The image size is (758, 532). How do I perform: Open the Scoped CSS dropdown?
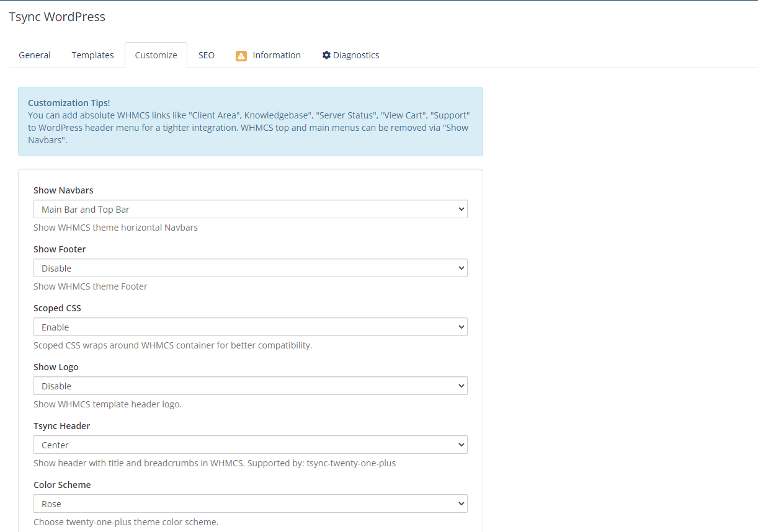[x=251, y=327]
